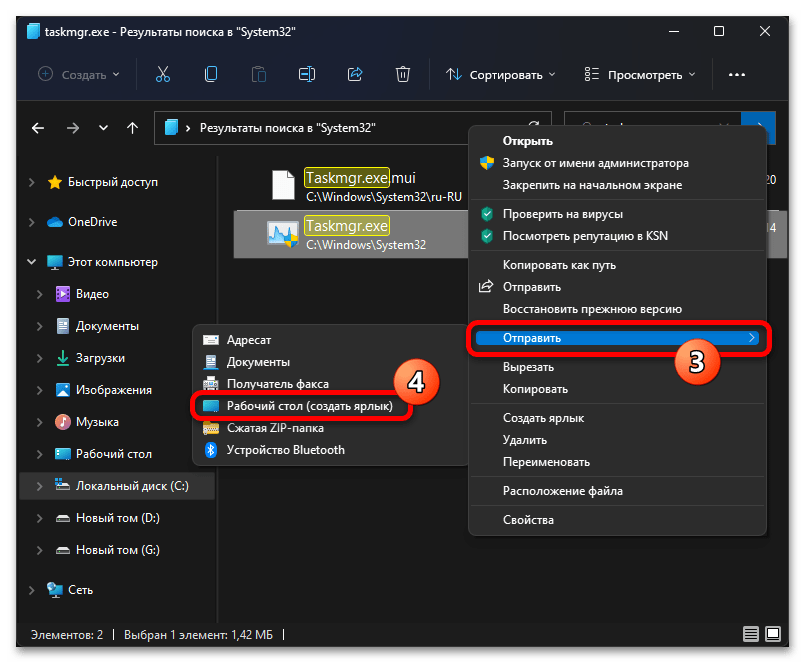This screenshot has height=663, width=805.
Task: Choose Посмотреть репутацию в KSN
Action: click(618, 236)
